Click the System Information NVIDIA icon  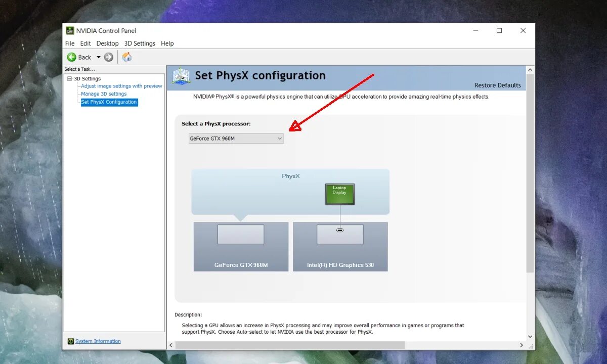(x=71, y=341)
